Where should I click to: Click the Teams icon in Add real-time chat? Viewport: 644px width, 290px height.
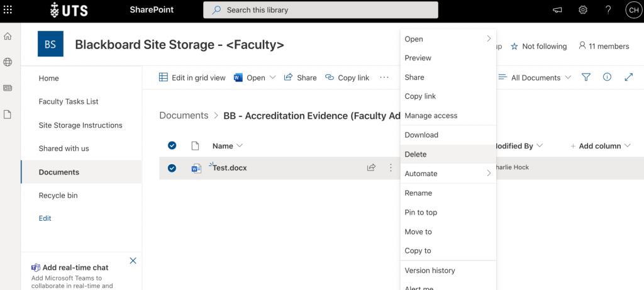point(36,267)
